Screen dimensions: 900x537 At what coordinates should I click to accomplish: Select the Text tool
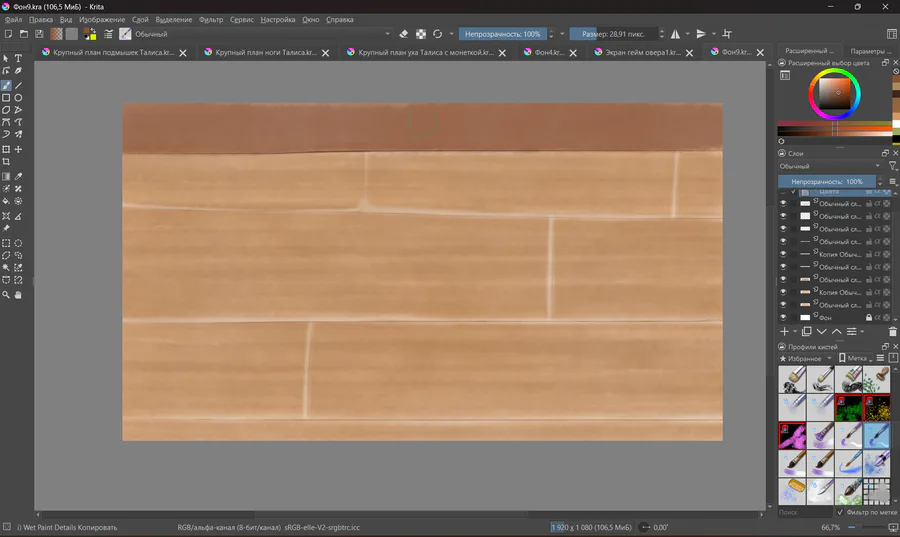point(18,59)
